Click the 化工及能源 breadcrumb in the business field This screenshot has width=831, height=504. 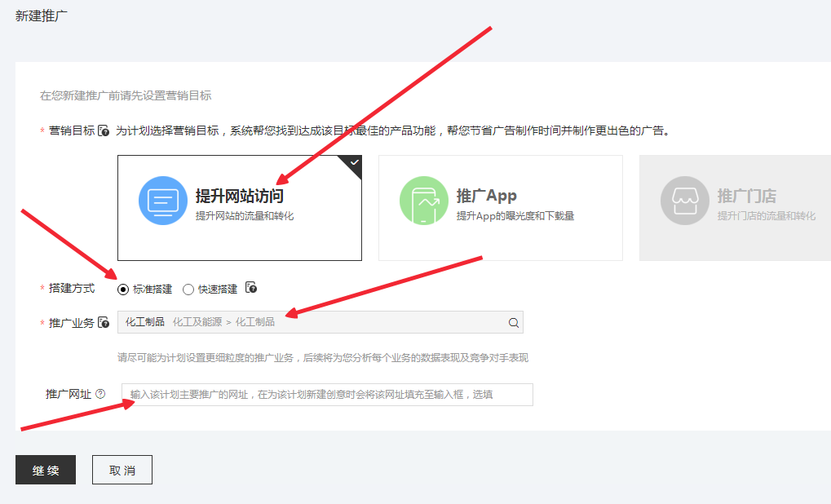click(x=199, y=322)
